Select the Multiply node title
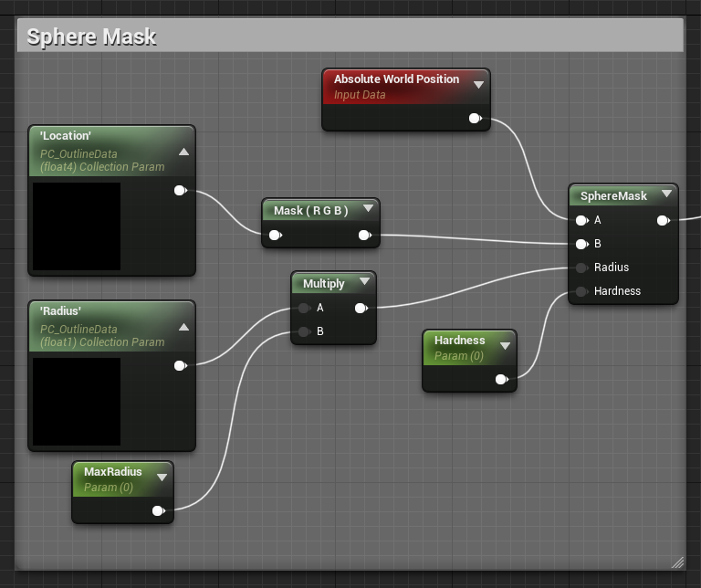This screenshot has height=588, width=701. click(324, 284)
